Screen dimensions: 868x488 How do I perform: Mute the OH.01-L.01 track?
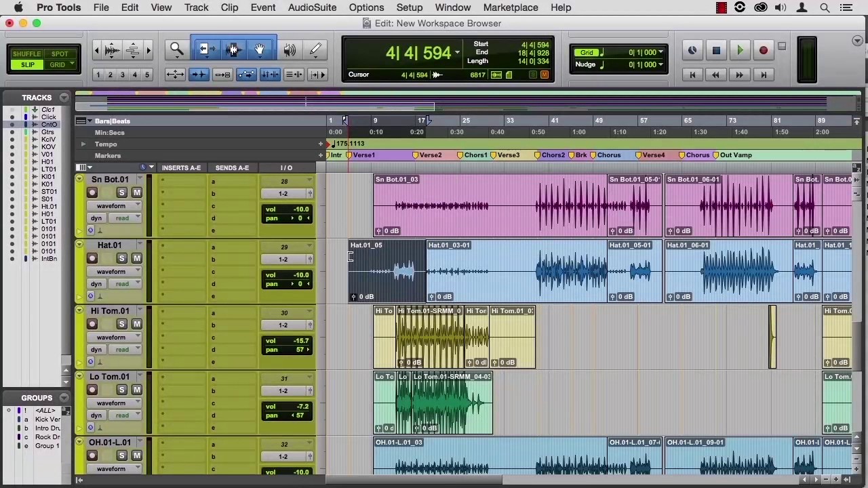pos(136,455)
